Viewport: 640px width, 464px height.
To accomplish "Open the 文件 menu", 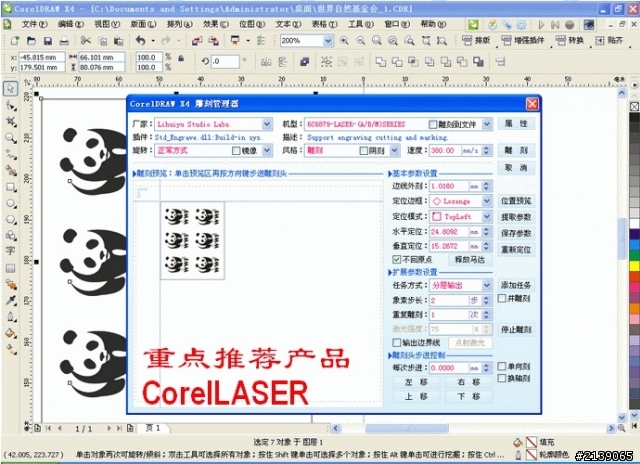I will click(x=35, y=24).
